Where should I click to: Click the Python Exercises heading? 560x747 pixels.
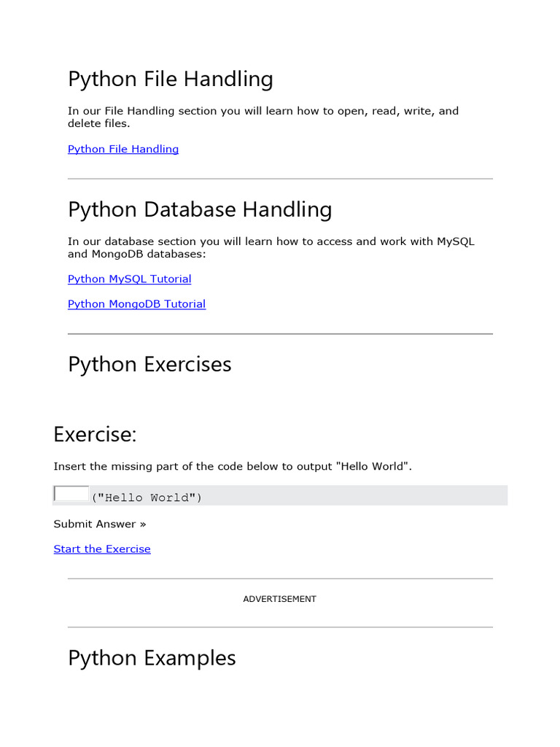[x=149, y=364]
